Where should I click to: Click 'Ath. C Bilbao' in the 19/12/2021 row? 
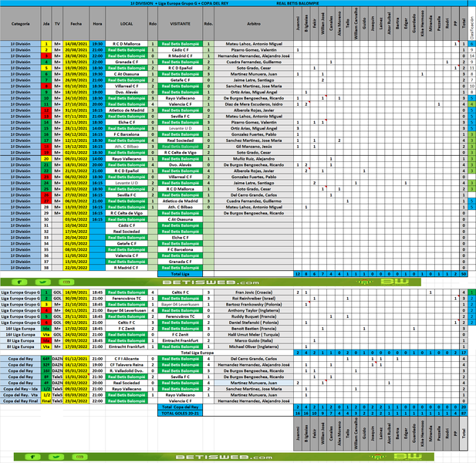coord(127,147)
